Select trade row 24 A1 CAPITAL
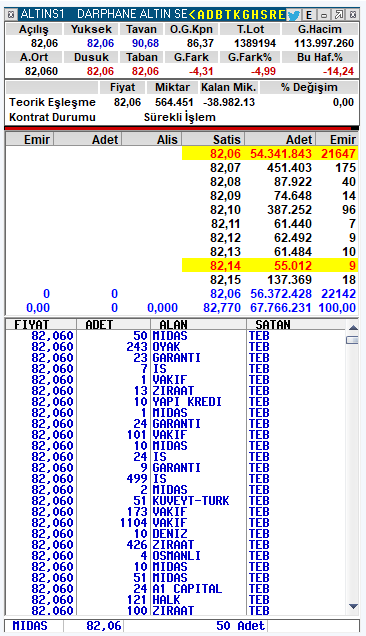Image resolution: width=366 pixels, height=636 pixels. (176, 588)
